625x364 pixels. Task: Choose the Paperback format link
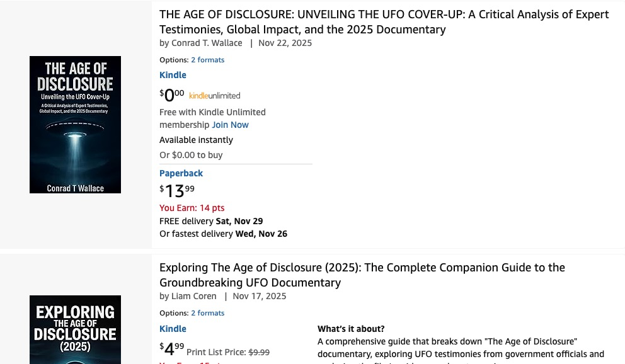(x=181, y=173)
